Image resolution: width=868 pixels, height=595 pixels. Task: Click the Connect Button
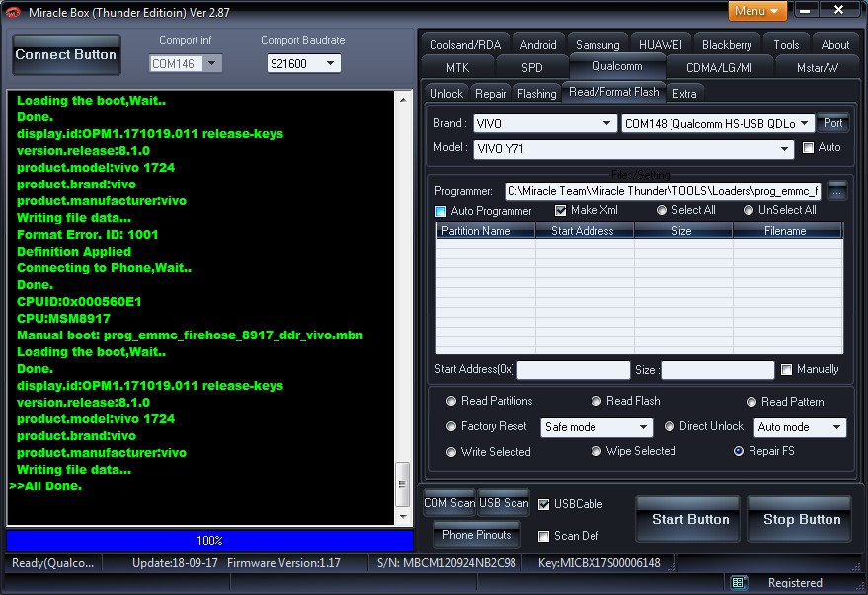(x=66, y=54)
